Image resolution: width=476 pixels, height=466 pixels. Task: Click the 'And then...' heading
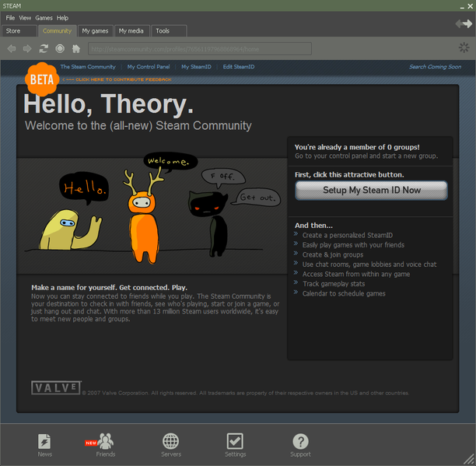(x=313, y=226)
